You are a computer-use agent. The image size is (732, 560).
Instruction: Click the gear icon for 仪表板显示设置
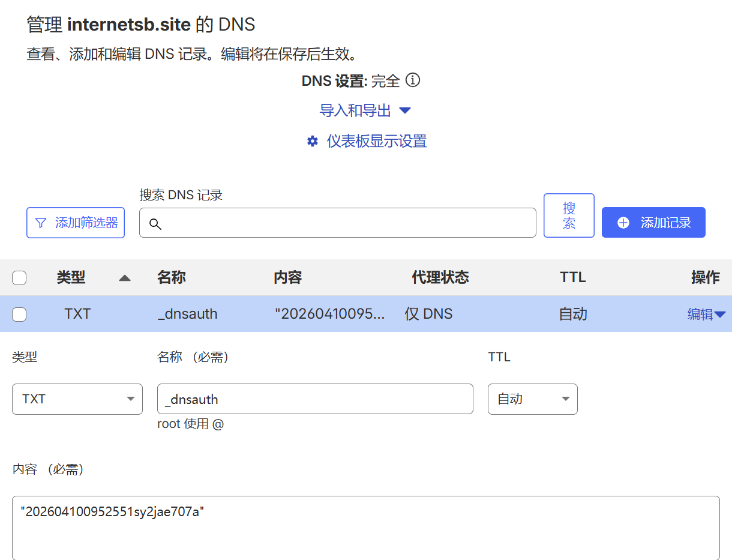pyautogui.click(x=312, y=141)
